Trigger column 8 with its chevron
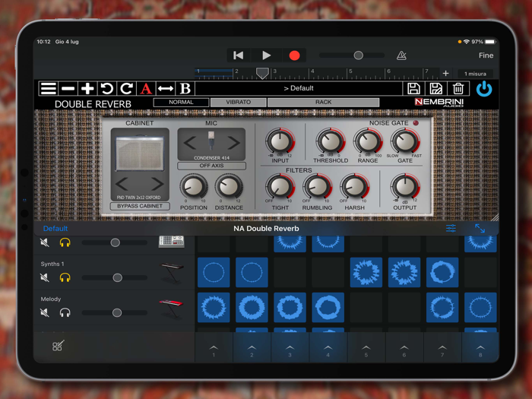The image size is (532, 399). point(480,348)
